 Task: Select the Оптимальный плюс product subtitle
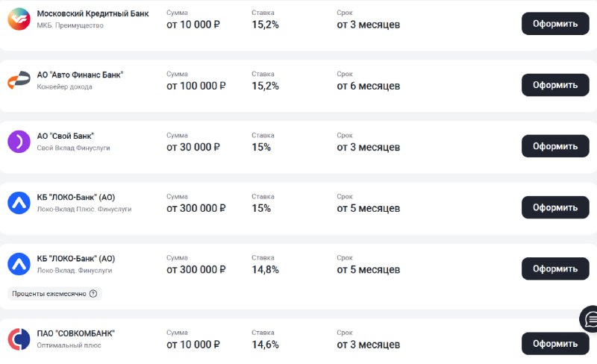tap(69, 345)
